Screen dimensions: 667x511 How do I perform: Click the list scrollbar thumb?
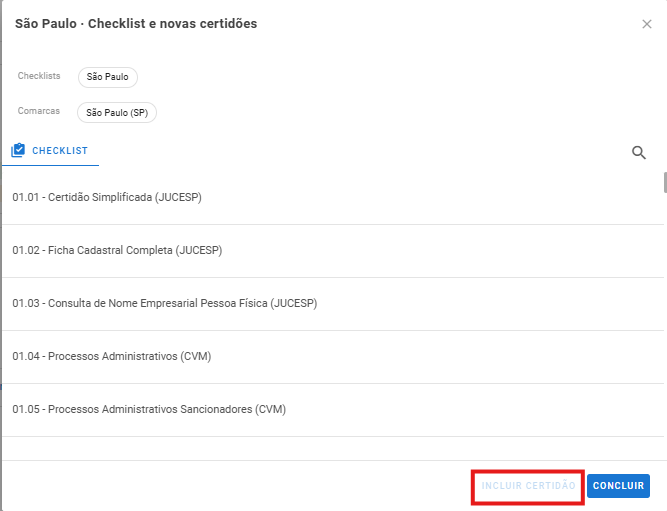(x=665, y=183)
